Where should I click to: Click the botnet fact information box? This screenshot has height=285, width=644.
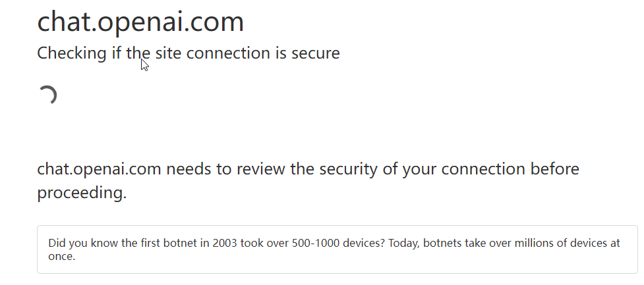tap(337, 249)
